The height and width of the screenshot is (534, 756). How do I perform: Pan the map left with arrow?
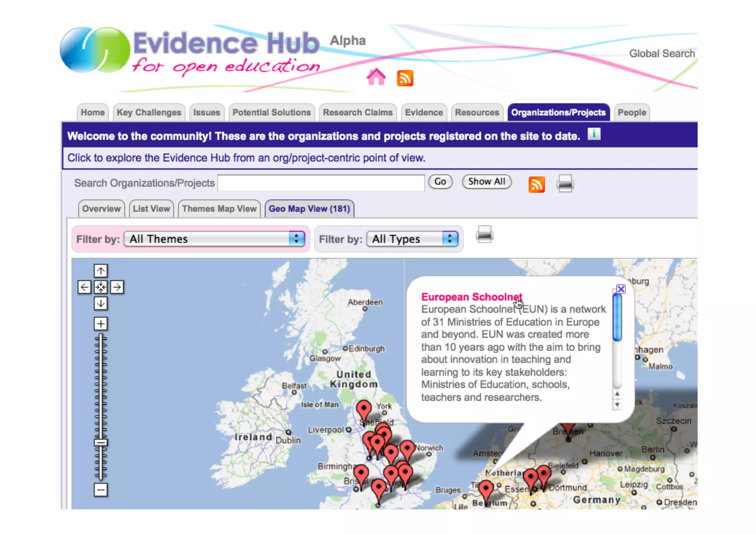coord(84,287)
